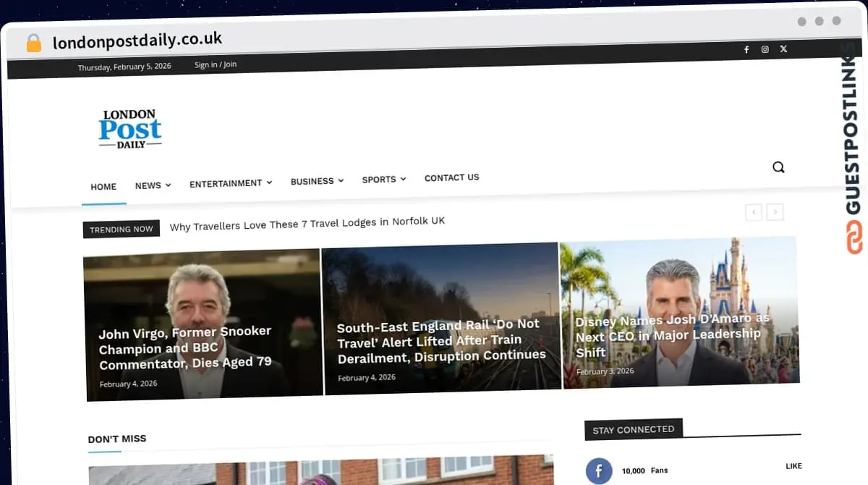Open the Contact Us page
Image resolution: width=868 pixels, height=485 pixels.
pyautogui.click(x=452, y=177)
